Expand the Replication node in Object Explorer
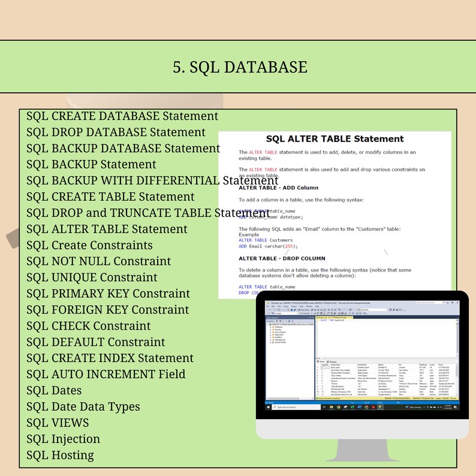The image size is (476, 476). (x=270, y=335)
